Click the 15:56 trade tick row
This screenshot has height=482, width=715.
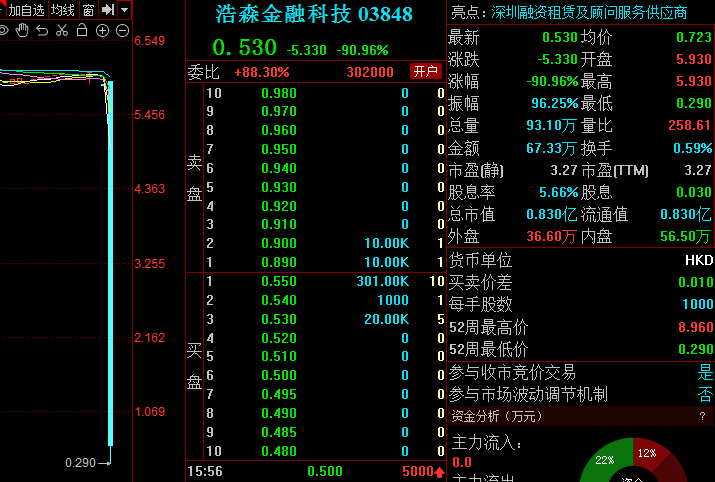(x=316, y=472)
